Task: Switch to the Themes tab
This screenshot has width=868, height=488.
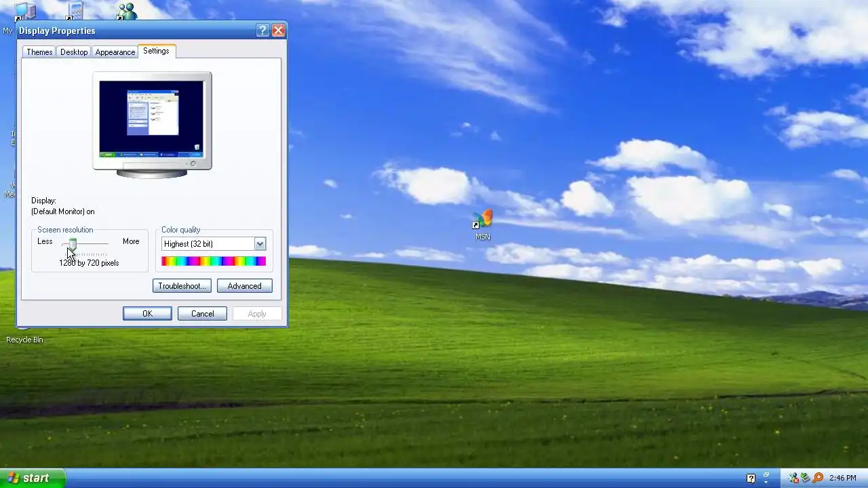Action: (x=39, y=52)
